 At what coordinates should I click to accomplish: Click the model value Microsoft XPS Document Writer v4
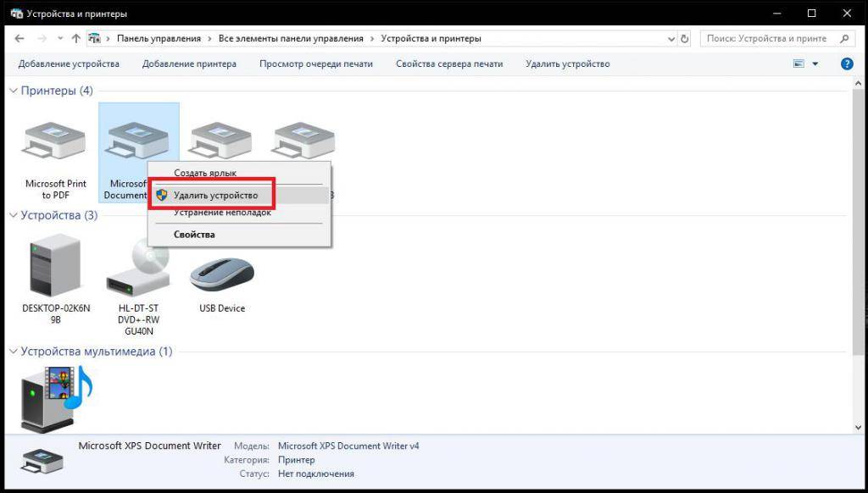coord(348,446)
